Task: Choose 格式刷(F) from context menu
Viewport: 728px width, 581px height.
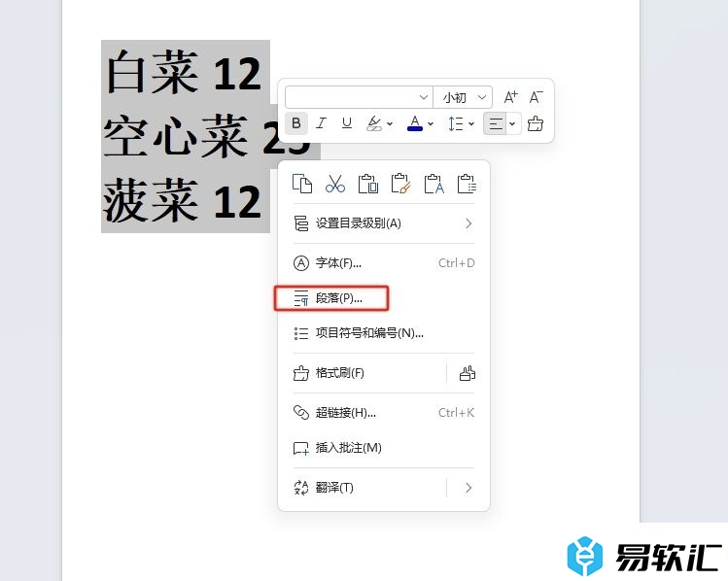Action: 364,373
